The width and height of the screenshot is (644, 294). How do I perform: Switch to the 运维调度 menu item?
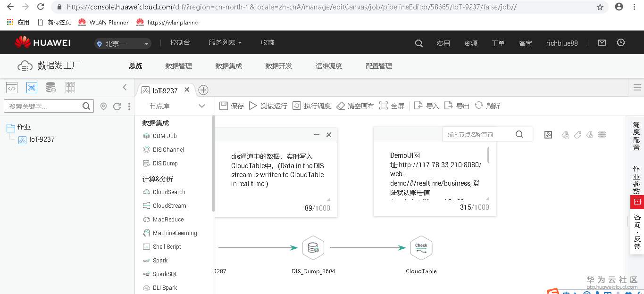click(x=328, y=66)
